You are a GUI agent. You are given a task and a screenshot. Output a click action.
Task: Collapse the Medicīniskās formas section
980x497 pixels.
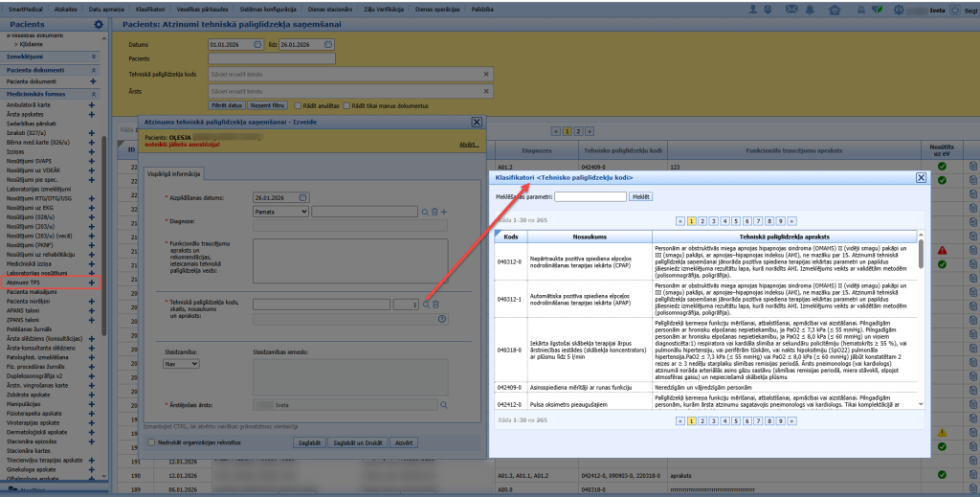click(x=94, y=94)
